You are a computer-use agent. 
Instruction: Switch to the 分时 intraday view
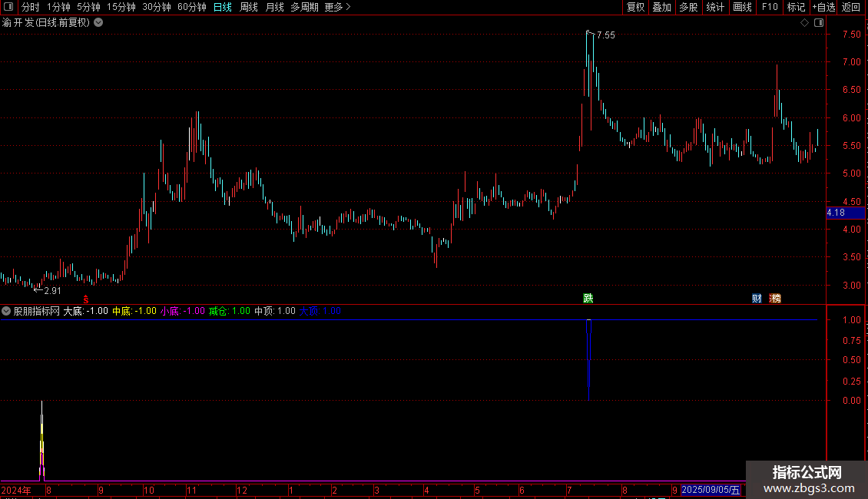click(x=31, y=7)
